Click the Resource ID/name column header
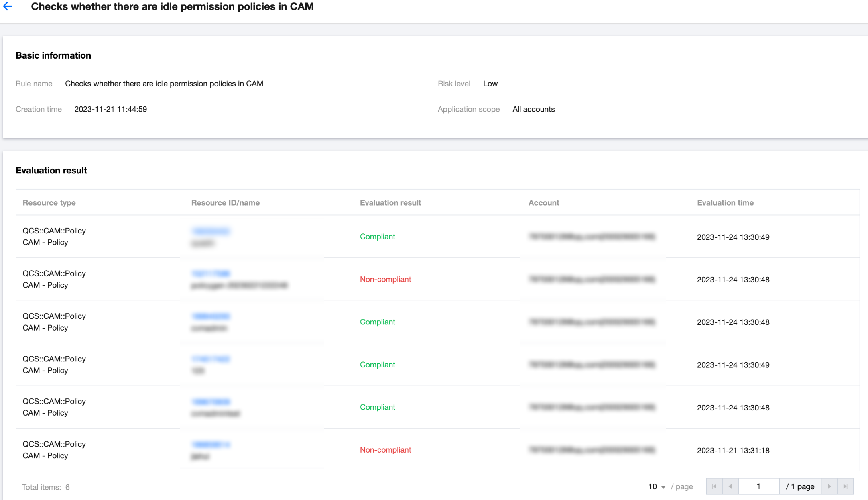 tap(225, 203)
